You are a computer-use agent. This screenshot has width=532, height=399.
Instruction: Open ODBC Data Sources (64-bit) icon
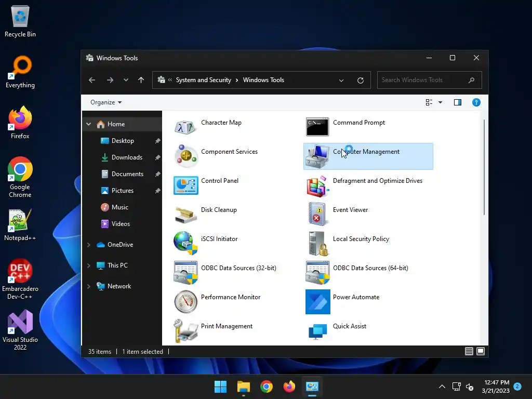(317, 272)
